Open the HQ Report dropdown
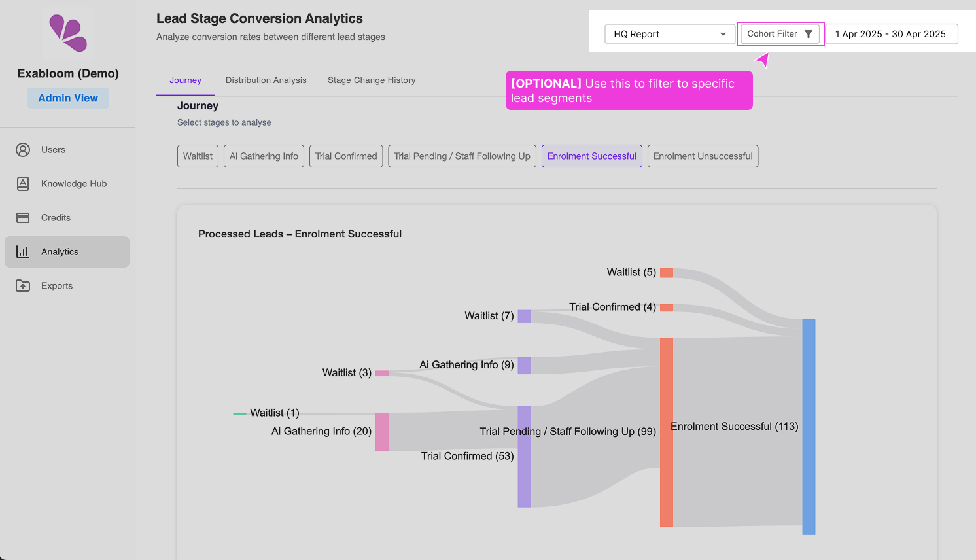Viewport: 976px width, 560px height. [669, 34]
